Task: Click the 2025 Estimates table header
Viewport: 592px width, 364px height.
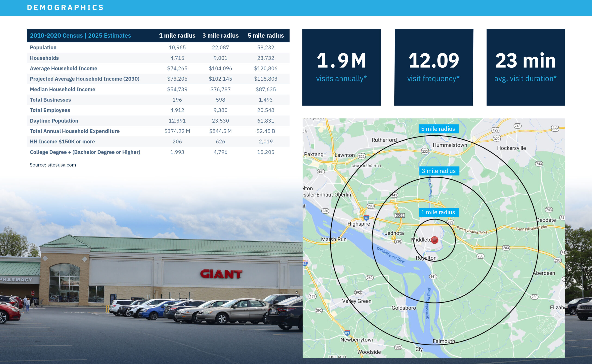Action: point(109,36)
